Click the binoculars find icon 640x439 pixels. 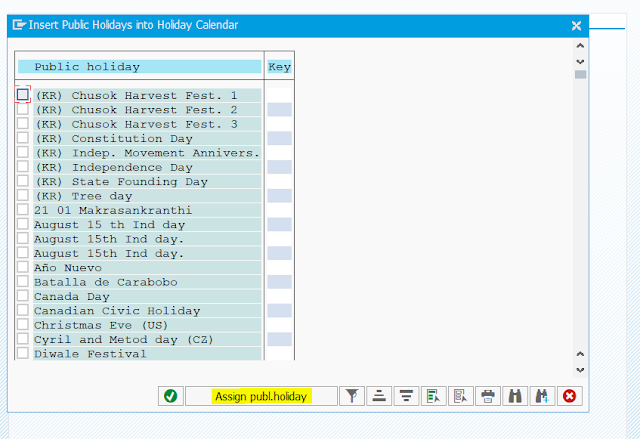(515, 396)
